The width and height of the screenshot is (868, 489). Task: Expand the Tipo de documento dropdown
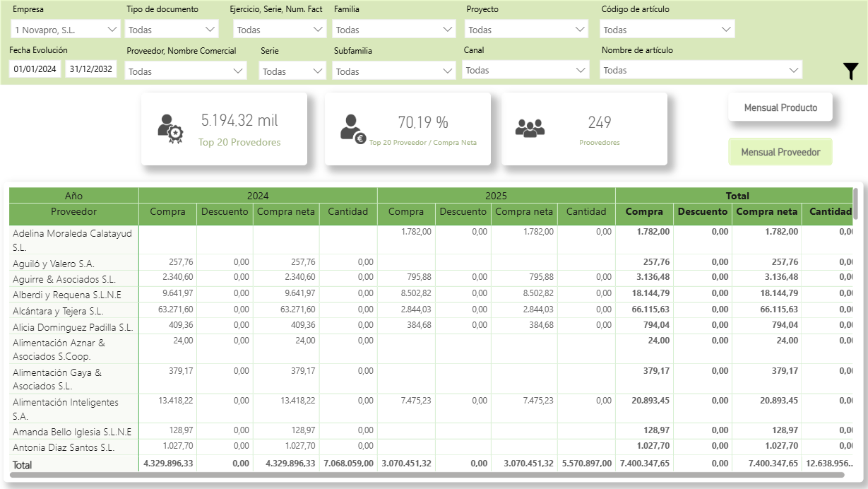[172, 30]
